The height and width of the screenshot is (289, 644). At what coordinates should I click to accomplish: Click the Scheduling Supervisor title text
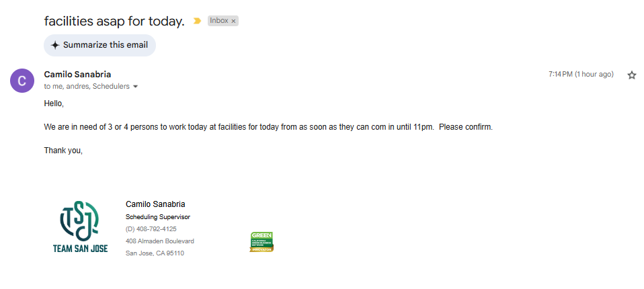[158, 217]
